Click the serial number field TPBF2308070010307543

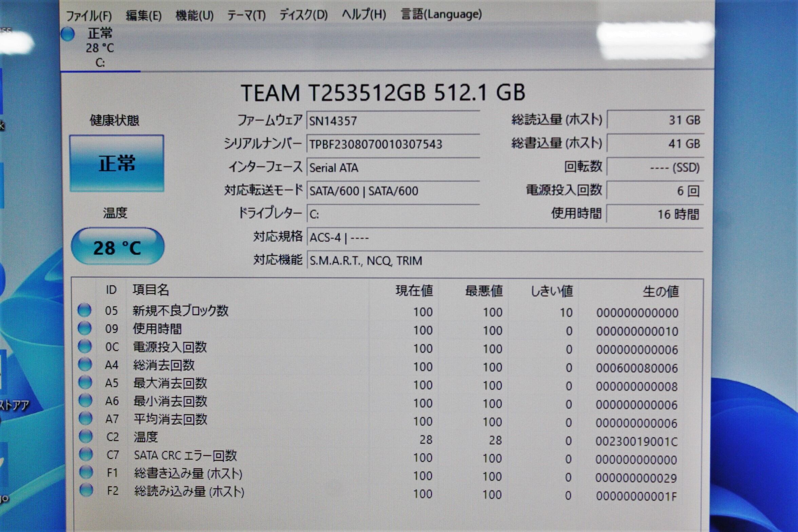tap(393, 144)
